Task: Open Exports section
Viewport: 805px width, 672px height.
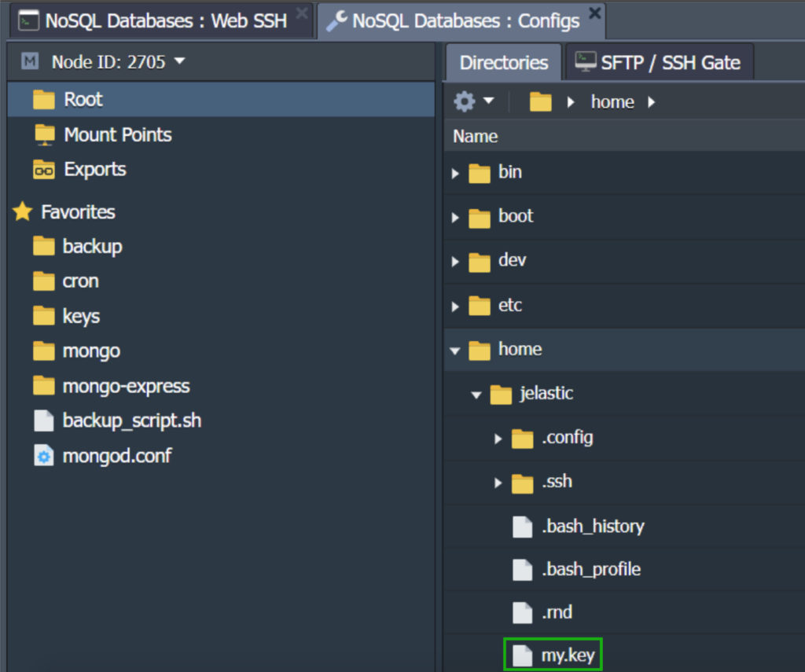Action: point(95,170)
